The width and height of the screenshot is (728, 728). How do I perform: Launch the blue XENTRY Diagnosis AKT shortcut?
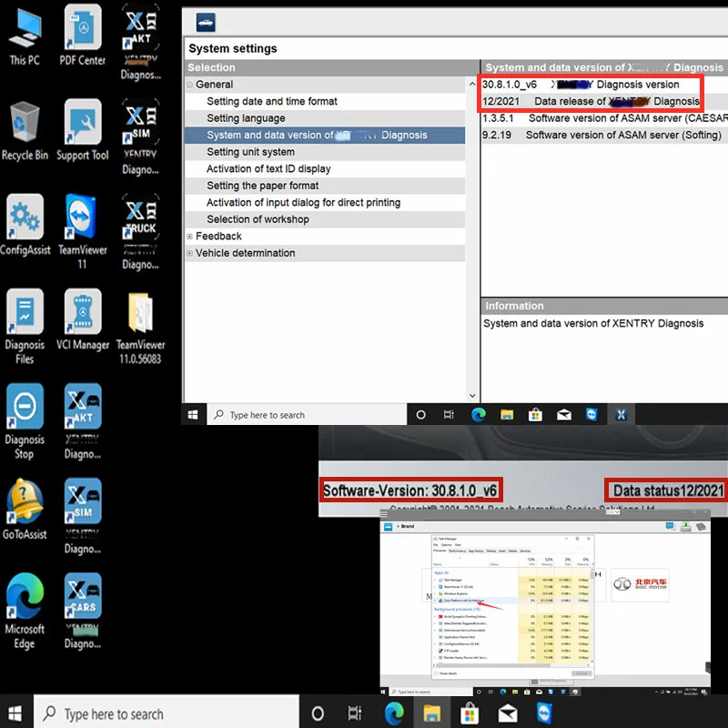tap(83, 421)
